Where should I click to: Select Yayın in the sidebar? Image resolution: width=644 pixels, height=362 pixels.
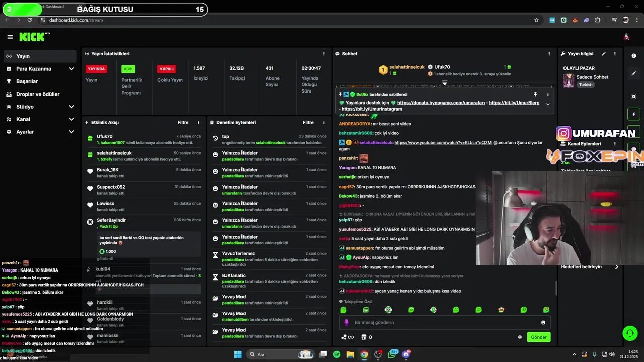tap(40, 56)
